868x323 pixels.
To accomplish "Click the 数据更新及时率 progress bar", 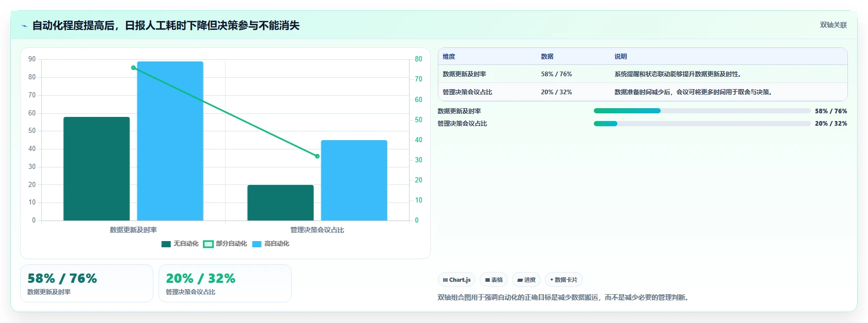I will tap(702, 111).
